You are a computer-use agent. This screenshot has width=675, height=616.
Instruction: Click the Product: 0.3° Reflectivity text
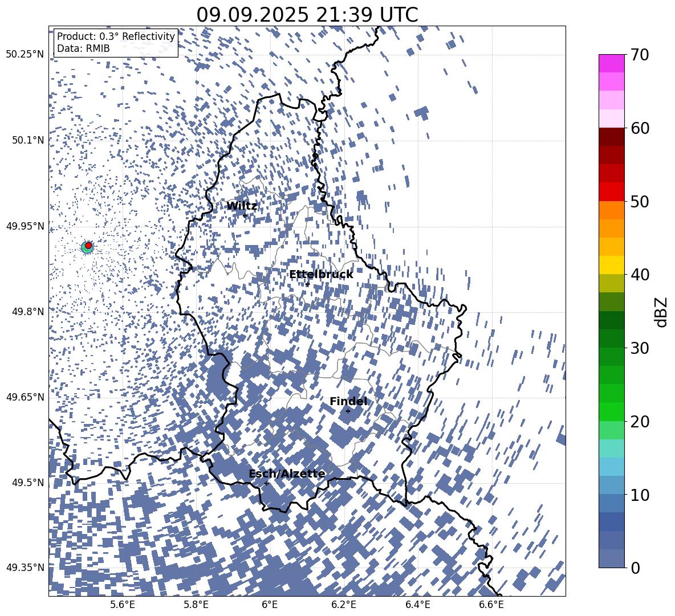[x=116, y=36]
